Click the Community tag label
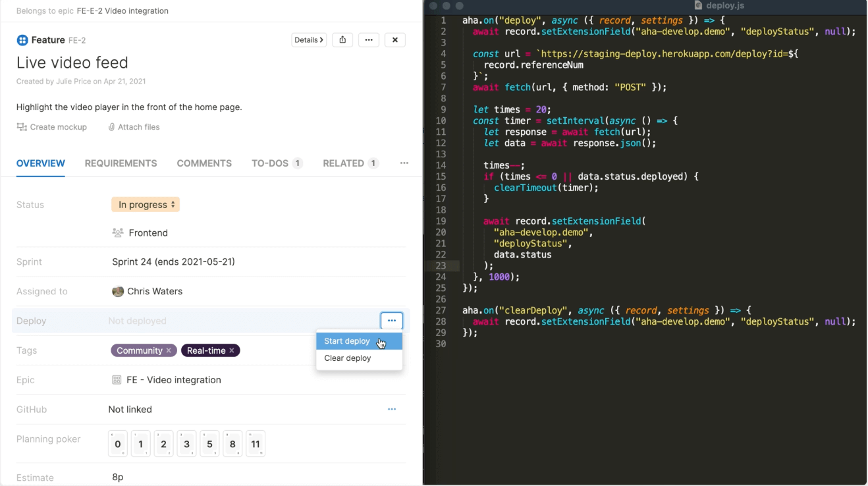This screenshot has height=486, width=868. coord(140,351)
